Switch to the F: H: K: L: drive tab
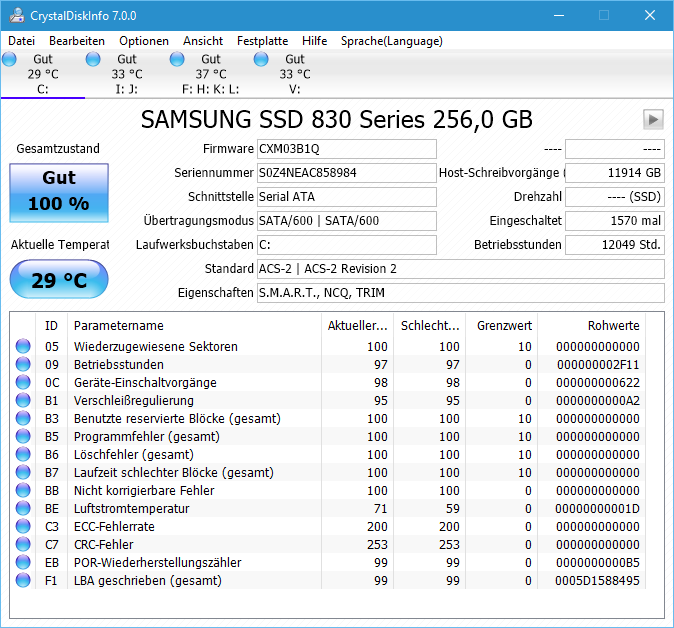This screenshot has width=674, height=628. [211, 74]
